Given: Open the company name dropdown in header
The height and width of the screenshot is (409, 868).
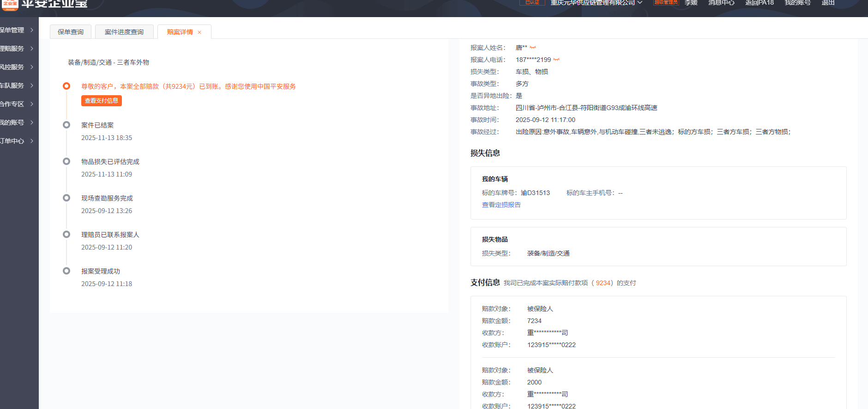Looking at the screenshot, I should point(596,3).
